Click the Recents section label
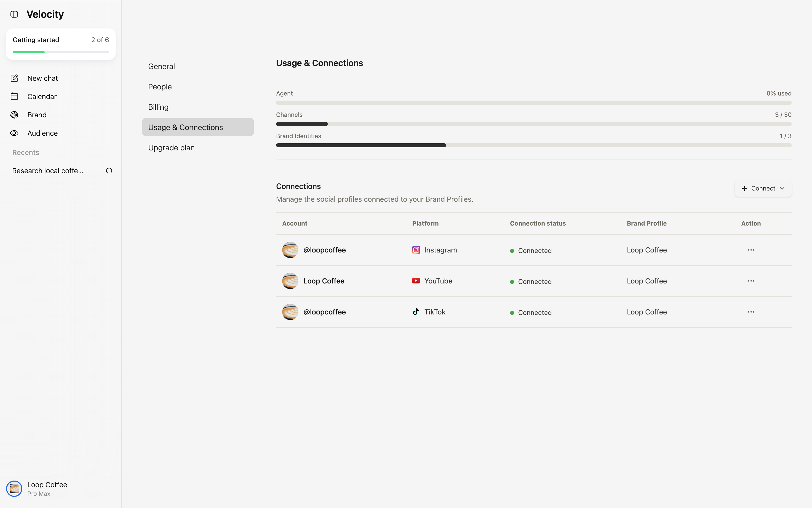Image resolution: width=812 pixels, height=508 pixels. click(x=25, y=153)
